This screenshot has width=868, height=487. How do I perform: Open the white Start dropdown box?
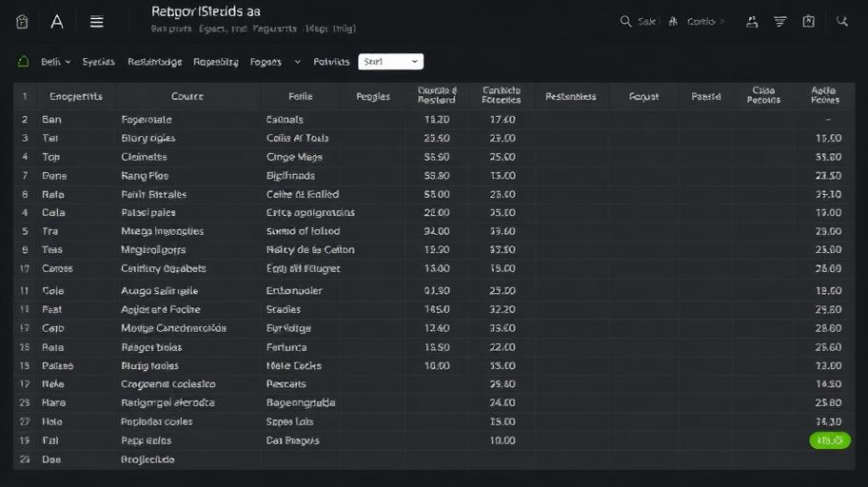click(391, 62)
